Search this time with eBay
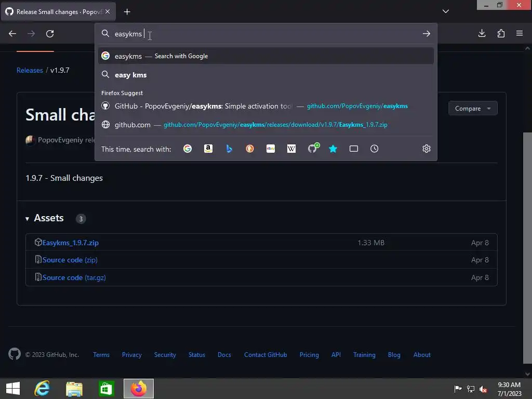The width and height of the screenshot is (532, 399). [270, 149]
